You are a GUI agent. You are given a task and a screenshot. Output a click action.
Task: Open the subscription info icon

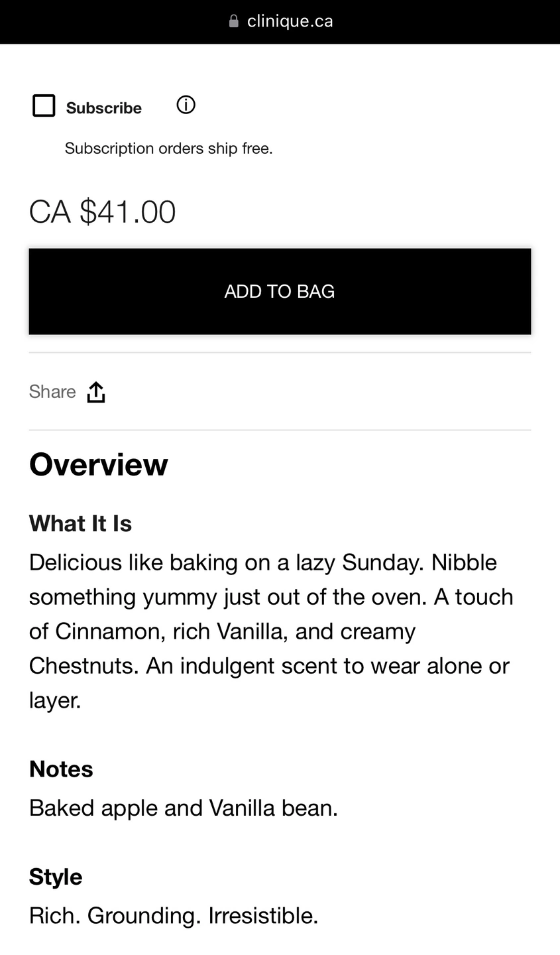(x=186, y=105)
